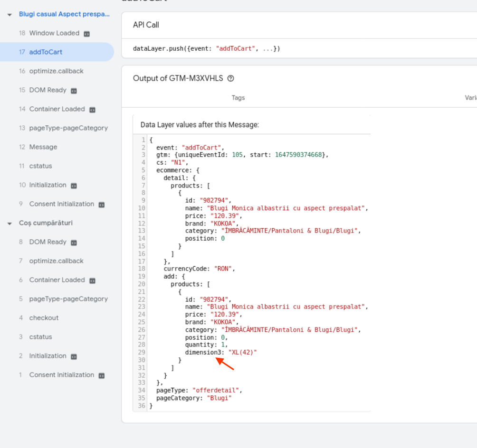Switch to the Tags tab

pyautogui.click(x=238, y=98)
